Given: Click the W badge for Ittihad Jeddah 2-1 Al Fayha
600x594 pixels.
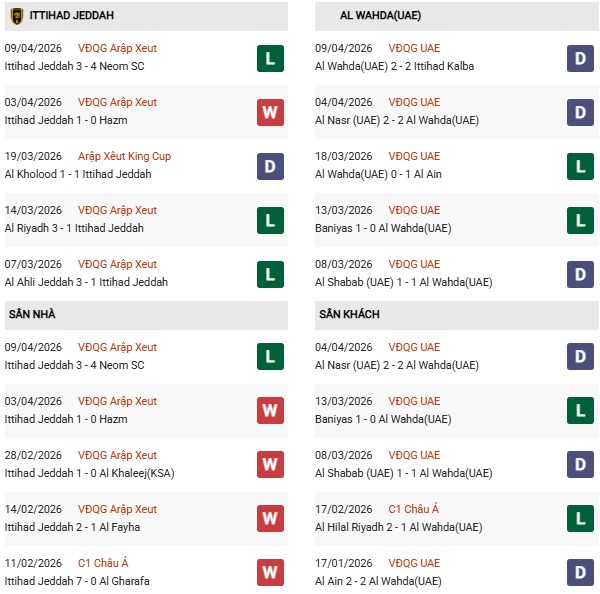Looking at the screenshot, I should (270, 519).
